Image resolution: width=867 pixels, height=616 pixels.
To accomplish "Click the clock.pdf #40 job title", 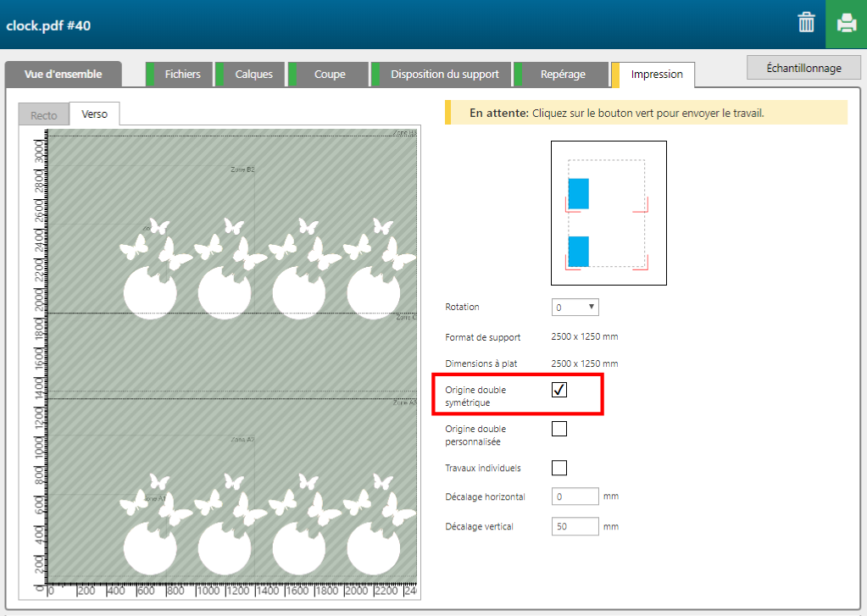I will point(48,25).
